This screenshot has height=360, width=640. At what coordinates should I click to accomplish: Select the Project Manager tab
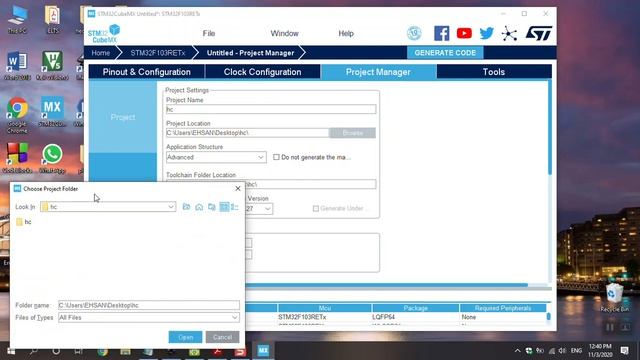click(378, 72)
